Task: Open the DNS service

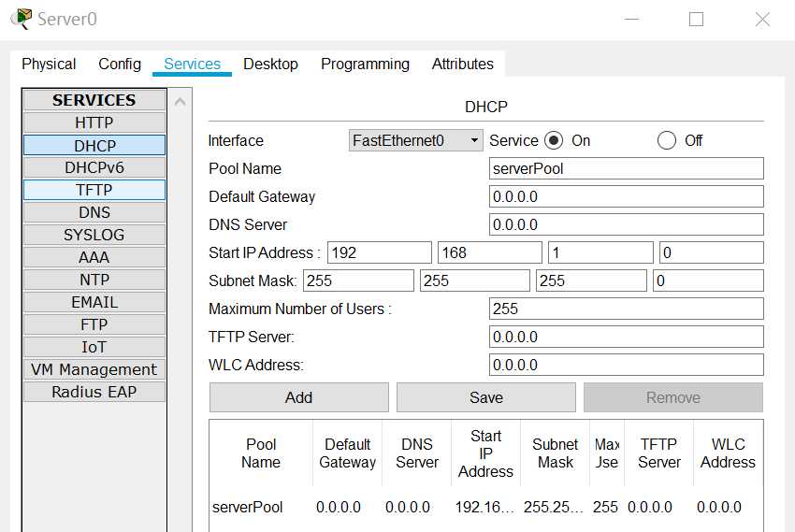Action: pyautogui.click(x=94, y=212)
